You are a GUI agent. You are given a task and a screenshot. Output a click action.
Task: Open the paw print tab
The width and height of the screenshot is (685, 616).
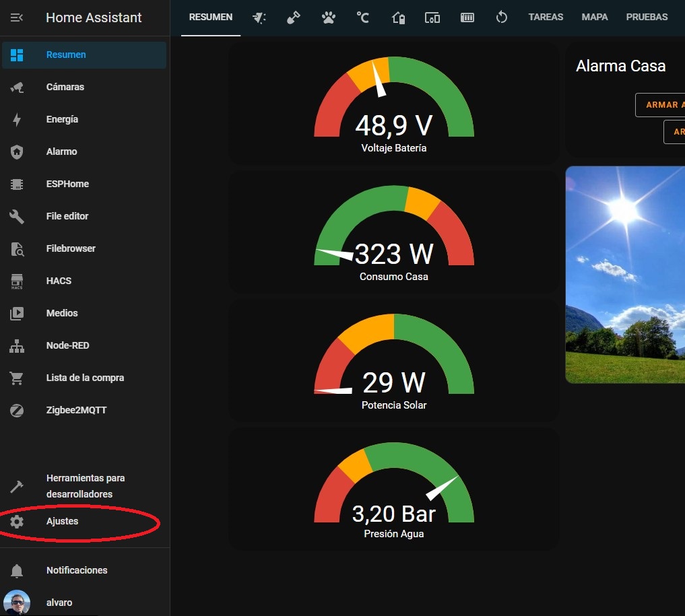329,18
